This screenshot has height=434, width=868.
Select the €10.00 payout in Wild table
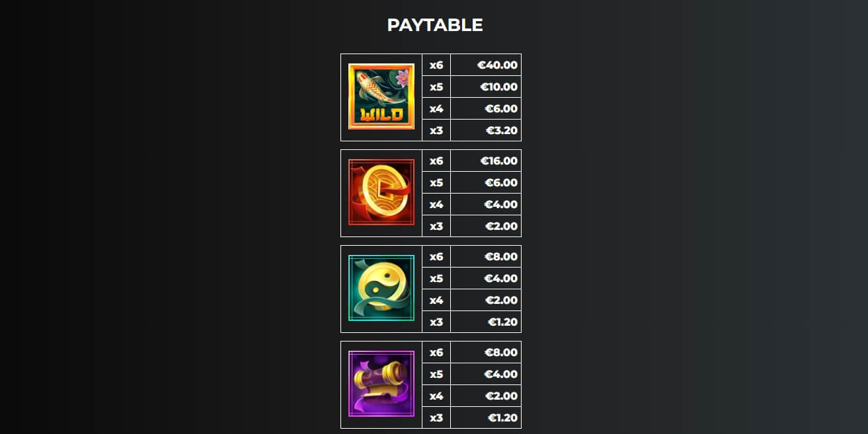click(498, 87)
